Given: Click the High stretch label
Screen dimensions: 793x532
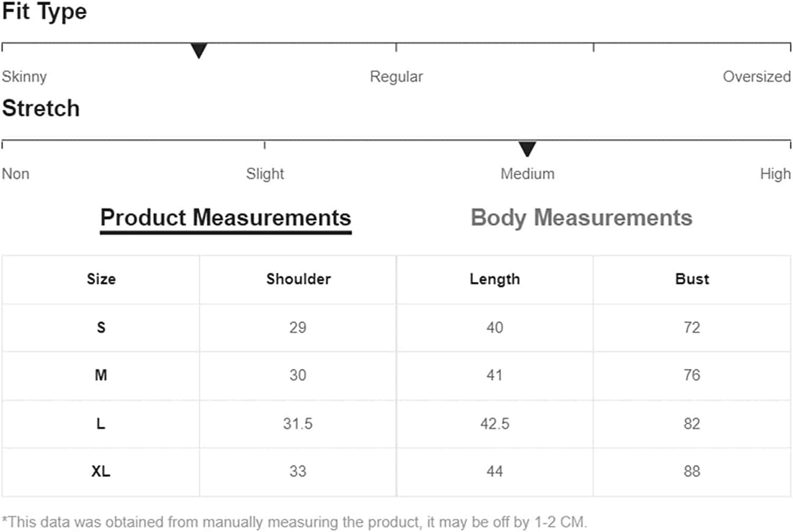Looking at the screenshot, I should coord(775,174).
